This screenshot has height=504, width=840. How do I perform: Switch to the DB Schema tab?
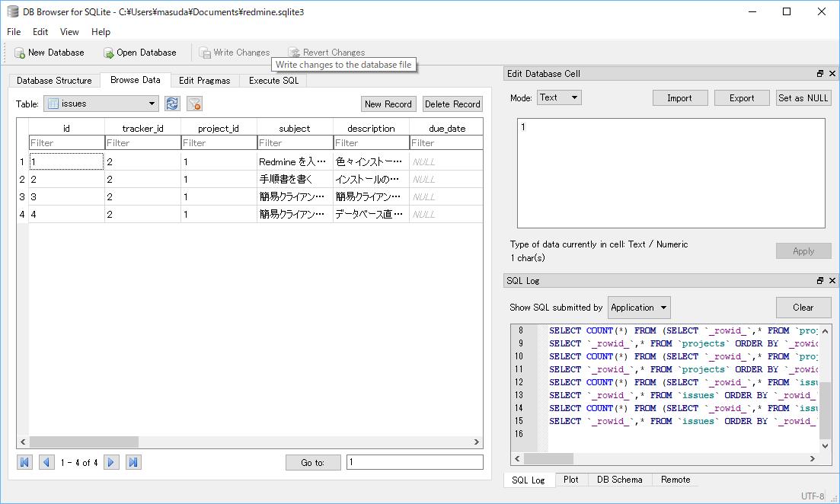[619, 480]
